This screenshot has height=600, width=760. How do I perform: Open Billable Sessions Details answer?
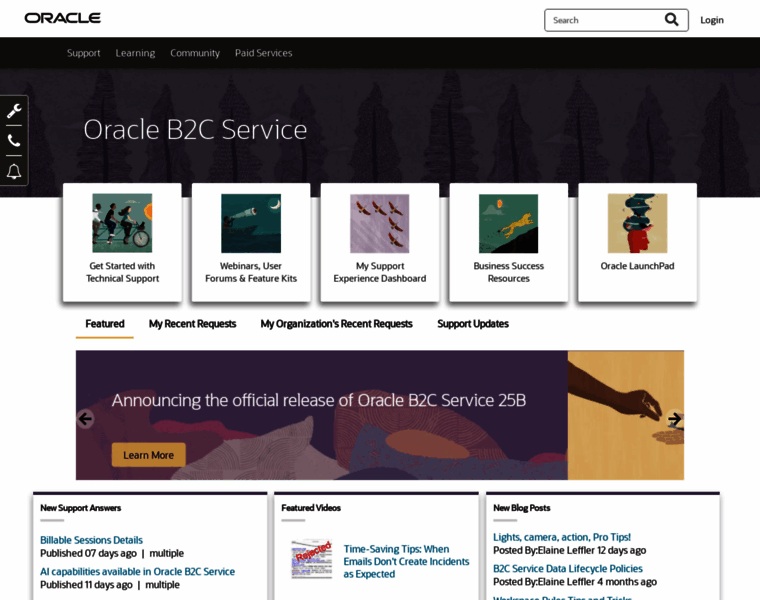(91, 540)
